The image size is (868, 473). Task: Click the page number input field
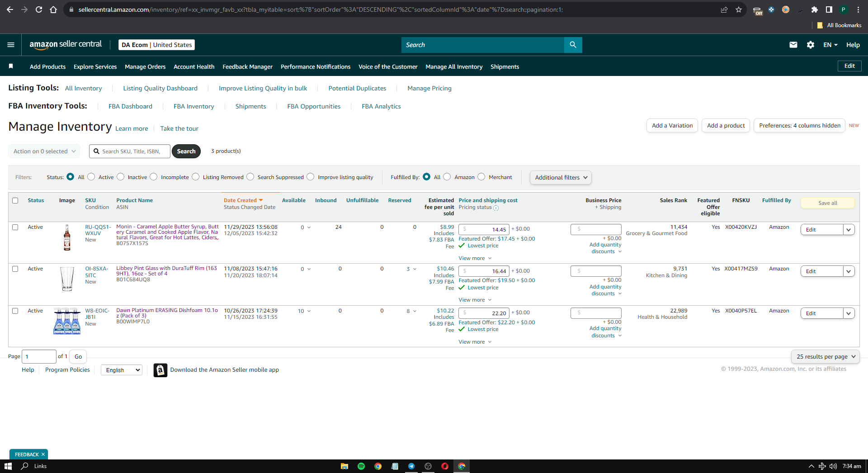click(39, 356)
